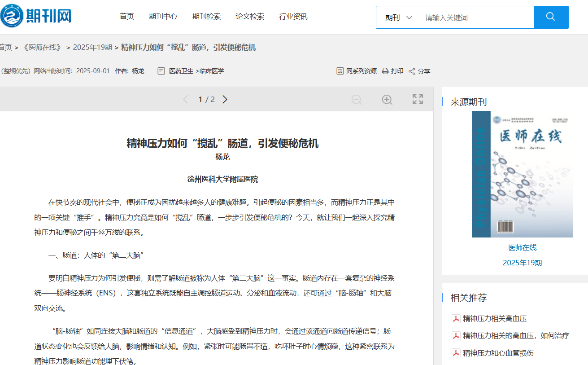This screenshot has width=588, height=365.
Task: Go to next page of article
Action: point(225,100)
